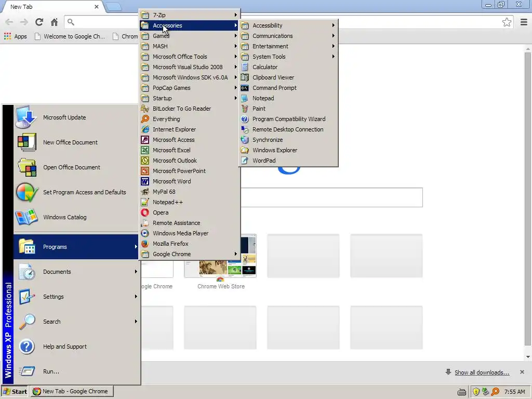Click the Mozilla Firefox icon
This screenshot has height=399, width=532.
click(x=145, y=244)
